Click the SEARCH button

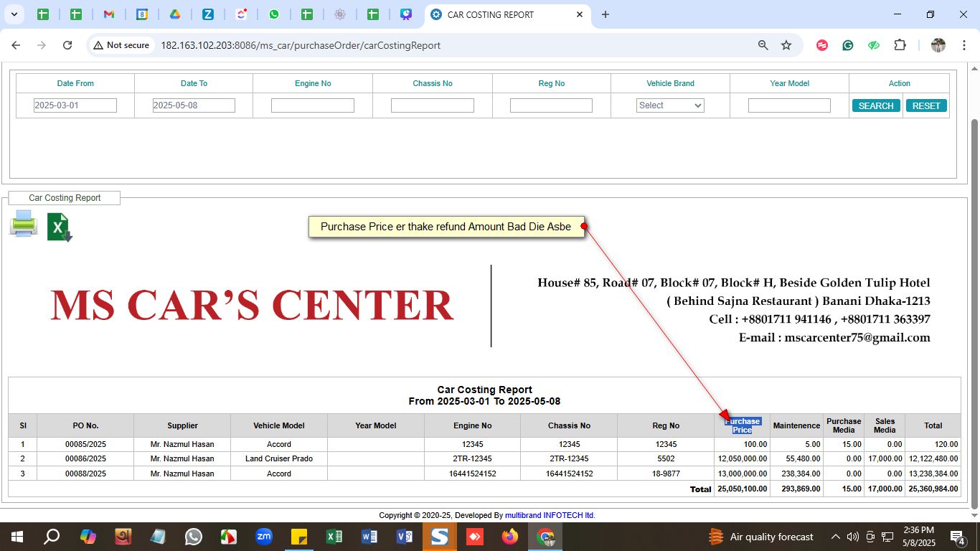[x=876, y=105]
